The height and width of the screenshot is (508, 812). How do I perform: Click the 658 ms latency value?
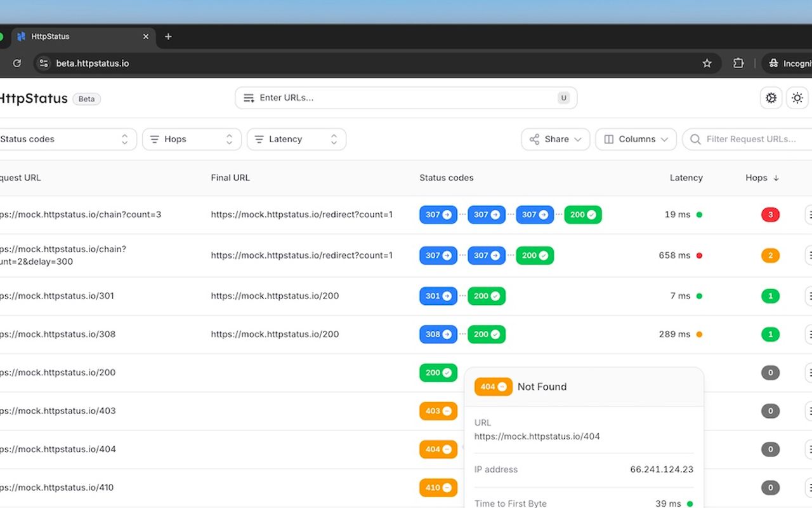coord(674,255)
